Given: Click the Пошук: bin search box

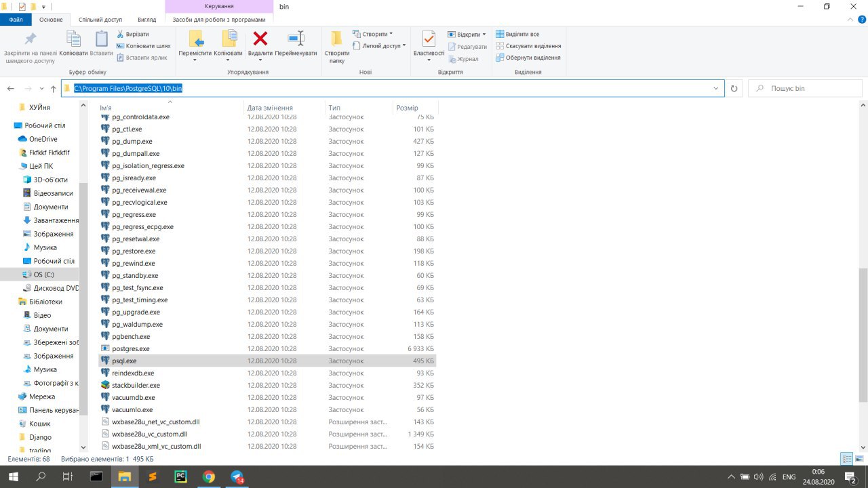Looking at the screenshot, I should click(804, 89).
